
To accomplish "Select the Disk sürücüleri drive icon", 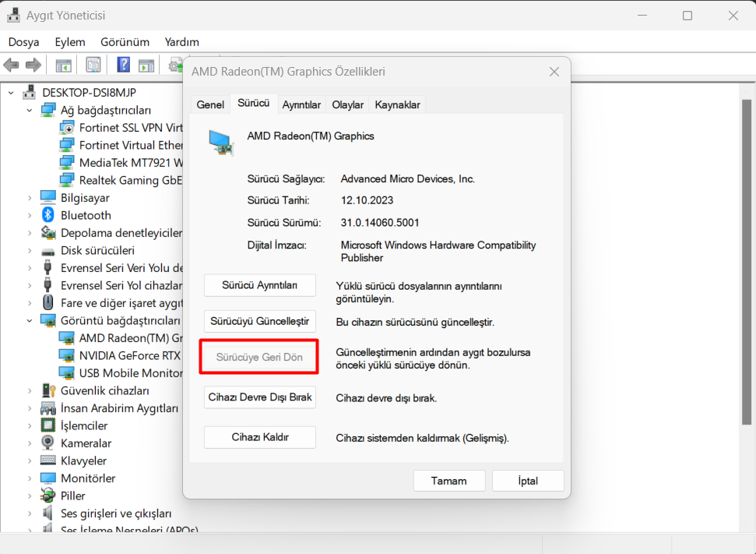I will coord(47,251).
